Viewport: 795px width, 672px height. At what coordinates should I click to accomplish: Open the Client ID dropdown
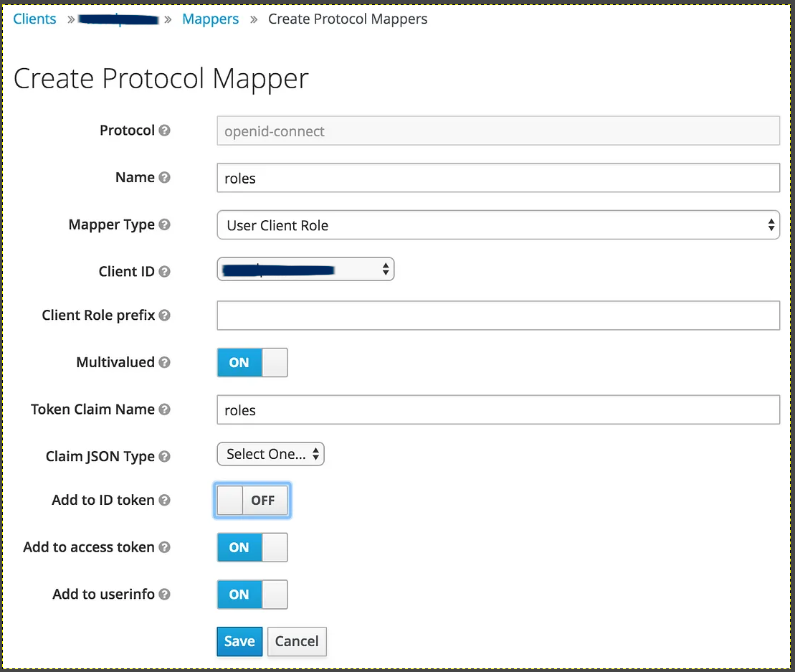(x=305, y=270)
